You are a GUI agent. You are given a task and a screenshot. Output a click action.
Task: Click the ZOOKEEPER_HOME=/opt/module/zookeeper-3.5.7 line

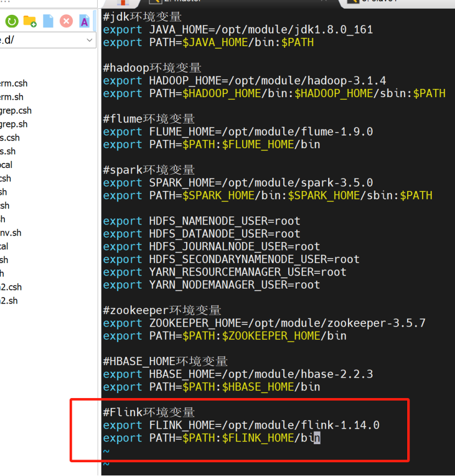(264, 323)
